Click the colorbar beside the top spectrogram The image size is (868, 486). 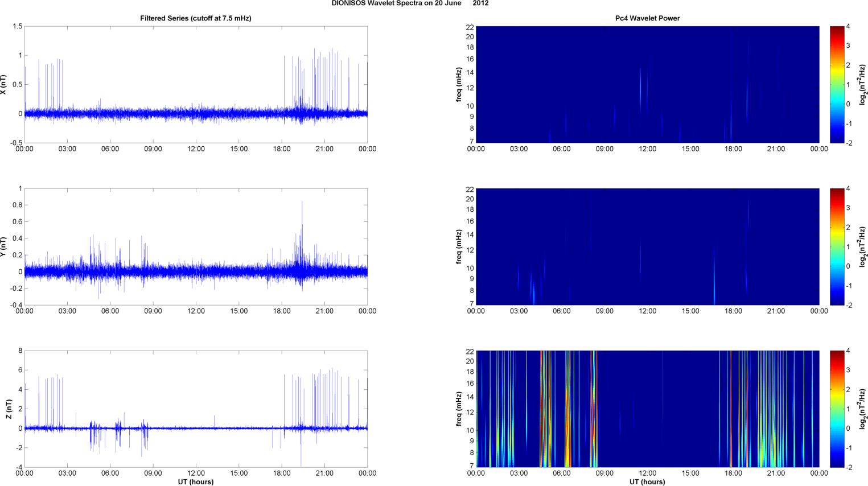pos(837,84)
